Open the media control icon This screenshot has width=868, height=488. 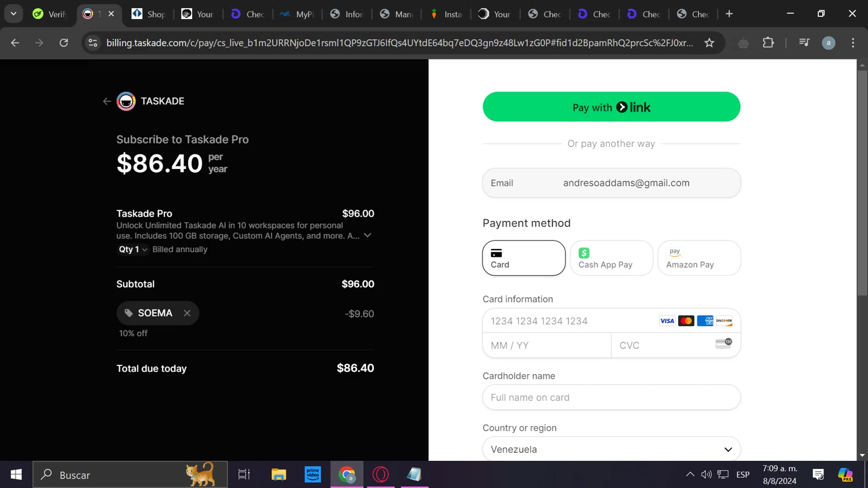[x=804, y=43]
